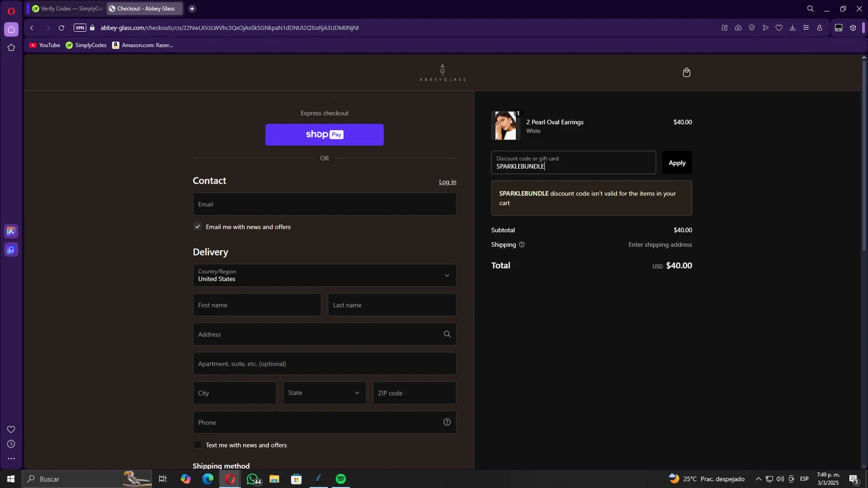The width and height of the screenshot is (868, 488).
Task: Expand the Country/Region dropdown
Action: [x=325, y=275]
